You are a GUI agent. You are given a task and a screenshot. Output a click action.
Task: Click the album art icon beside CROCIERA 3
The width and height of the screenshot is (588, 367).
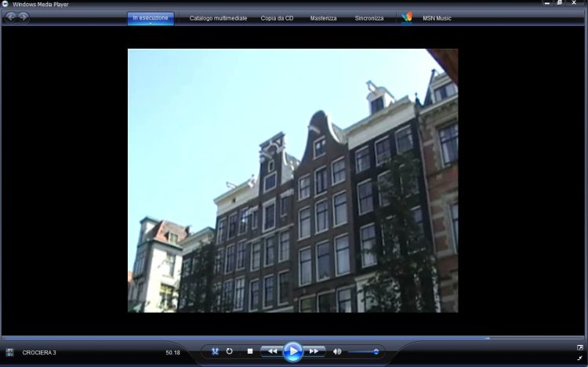(9, 352)
